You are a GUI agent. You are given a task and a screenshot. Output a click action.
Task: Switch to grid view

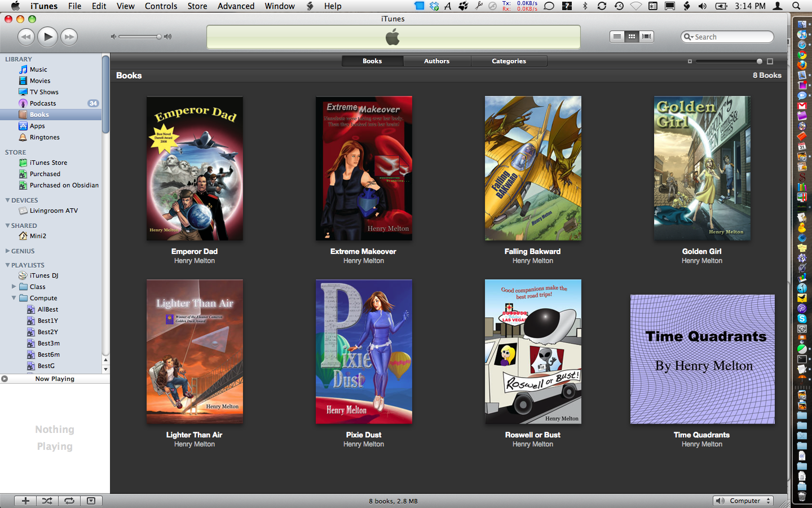coord(632,37)
